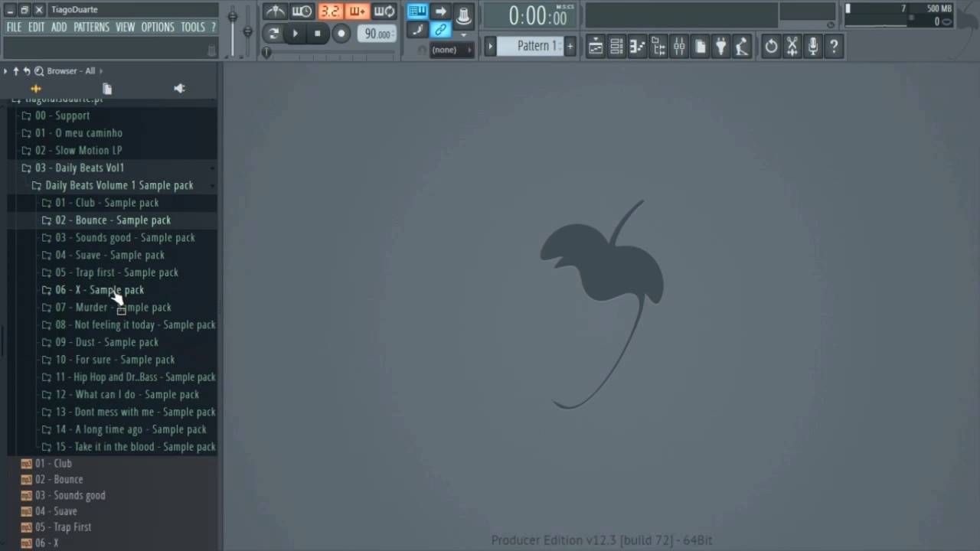
Task: Click the hint bar lock icon
Action: tap(212, 51)
